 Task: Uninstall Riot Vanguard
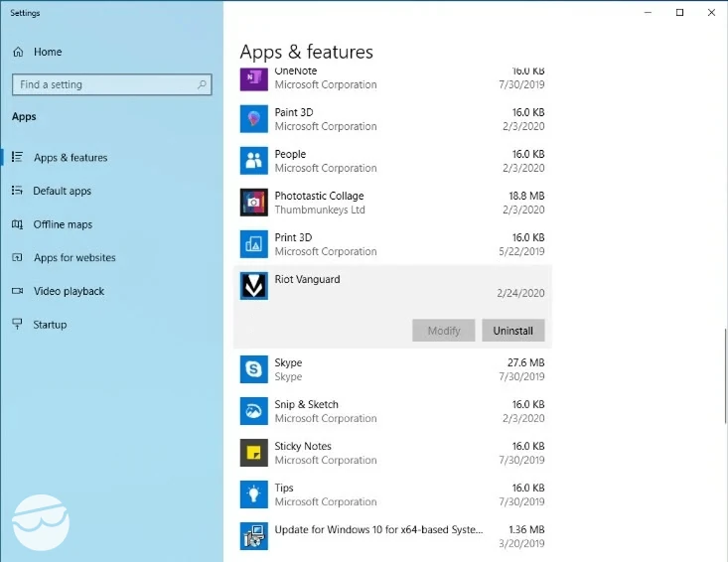pyautogui.click(x=513, y=331)
